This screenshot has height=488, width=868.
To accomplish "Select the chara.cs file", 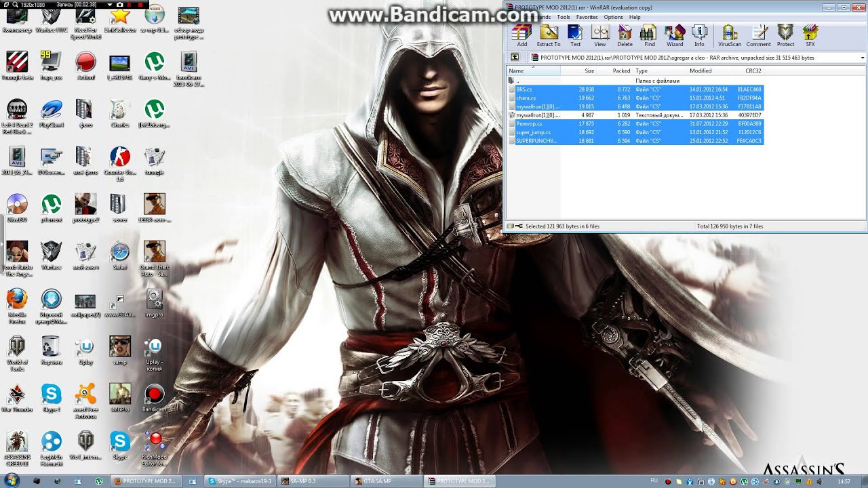I will click(635, 98).
